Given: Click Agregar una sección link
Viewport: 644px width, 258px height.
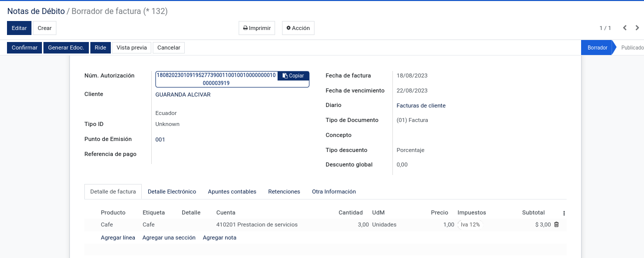Looking at the screenshot, I should [x=169, y=237].
